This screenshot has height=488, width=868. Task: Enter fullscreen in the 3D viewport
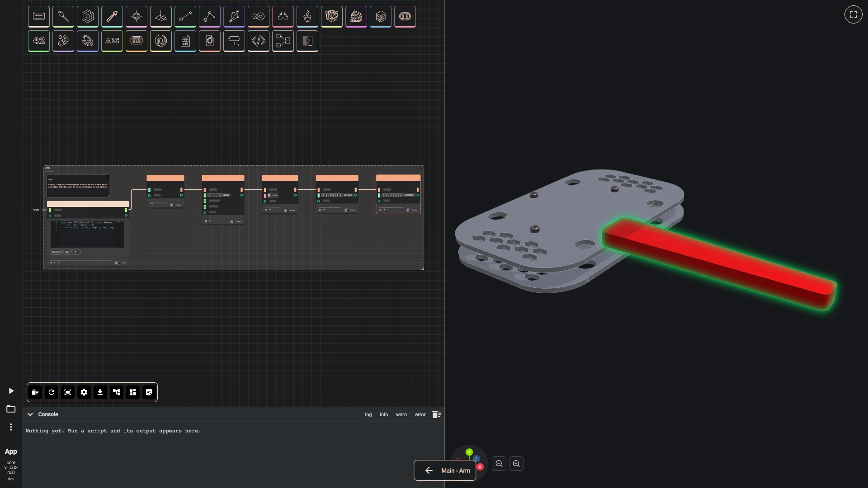coord(854,14)
